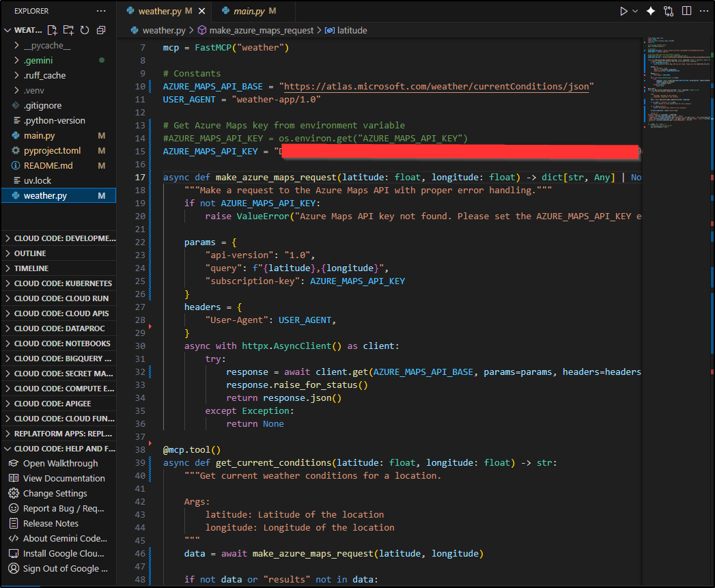Open Explorer's Views and More Actions menu

point(101,11)
